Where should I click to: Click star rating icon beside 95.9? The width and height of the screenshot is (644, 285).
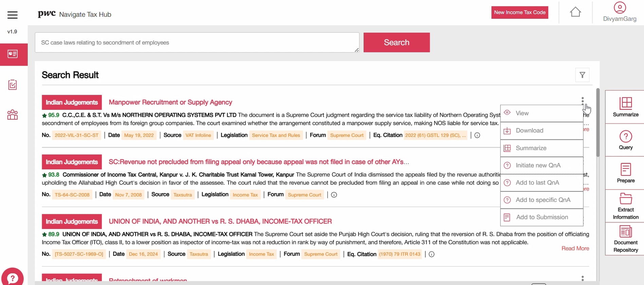[x=44, y=115]
